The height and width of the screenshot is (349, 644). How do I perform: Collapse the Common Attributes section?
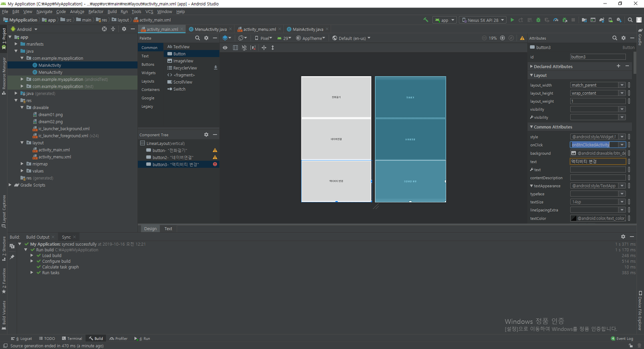point(531,127)
